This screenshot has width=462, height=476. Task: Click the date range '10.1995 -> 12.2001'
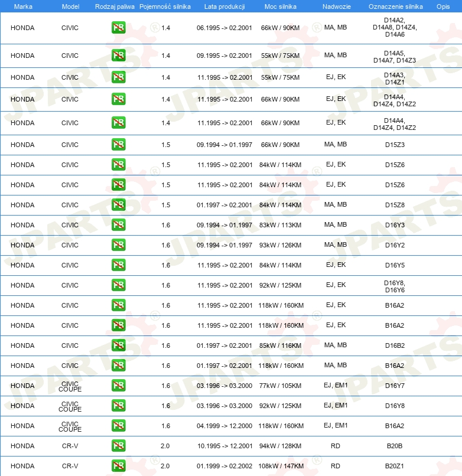(225, 446)
